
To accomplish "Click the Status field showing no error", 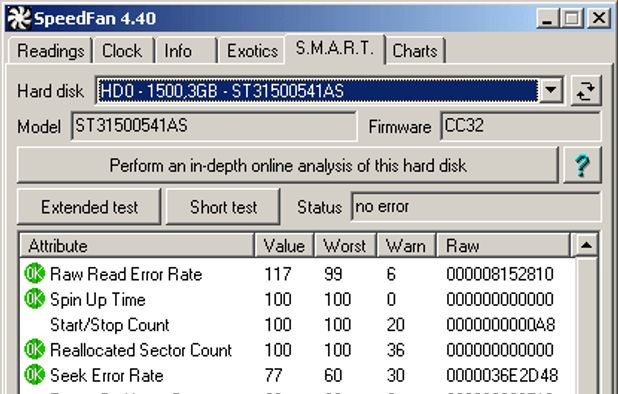I will point(476,207).
